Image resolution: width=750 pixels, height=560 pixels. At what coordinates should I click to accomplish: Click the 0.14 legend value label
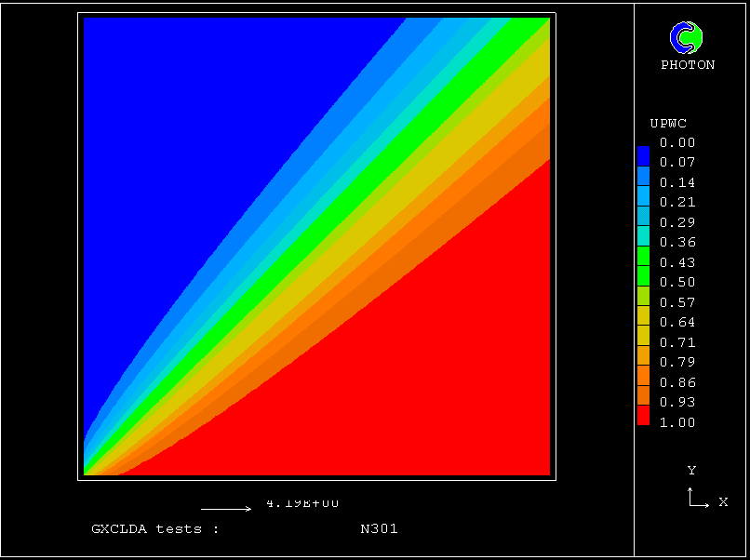pyautogui.click(x=676, y=182)
